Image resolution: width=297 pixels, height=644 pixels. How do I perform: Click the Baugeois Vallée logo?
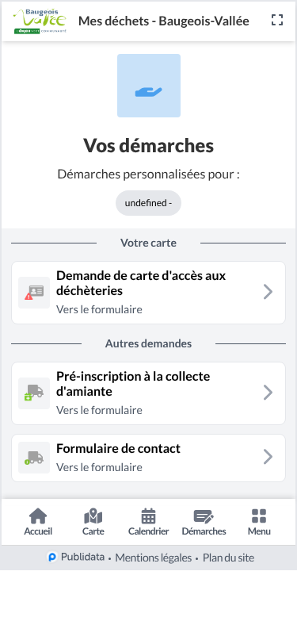[40, 21]
